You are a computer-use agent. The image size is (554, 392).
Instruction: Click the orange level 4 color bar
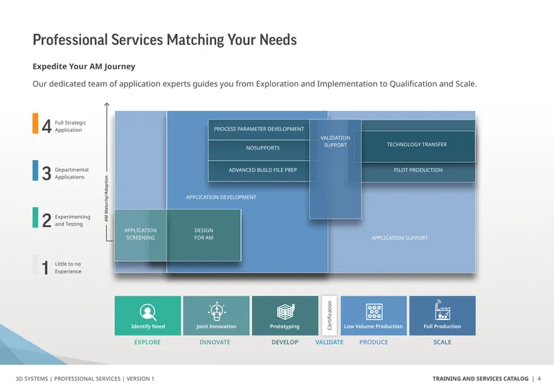pyautogui.click(x=35, y=123)
